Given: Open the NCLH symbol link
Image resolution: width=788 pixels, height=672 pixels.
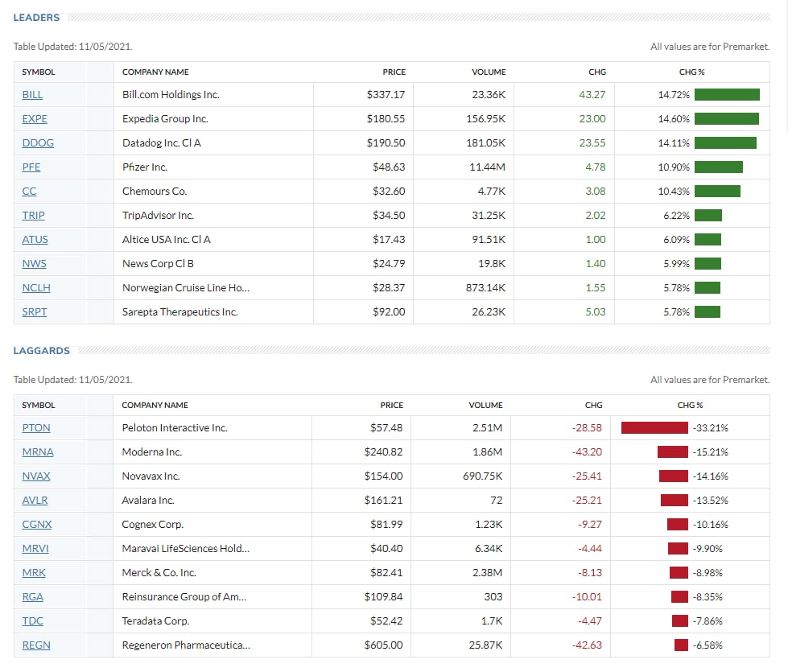Looking at the screenshot, I should [36, 287].
